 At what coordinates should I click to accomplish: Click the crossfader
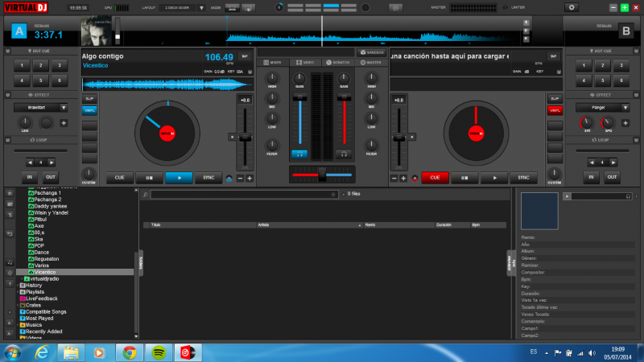pos(322,175)
